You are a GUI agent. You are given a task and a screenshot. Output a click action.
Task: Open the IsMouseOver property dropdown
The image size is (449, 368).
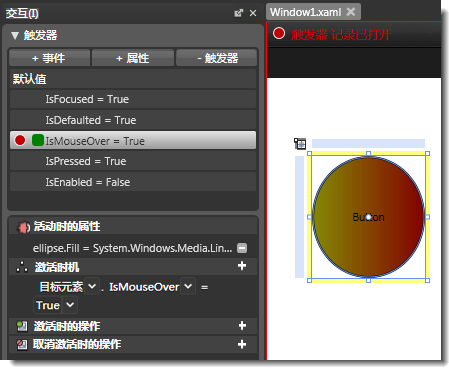tap(188, 286)
